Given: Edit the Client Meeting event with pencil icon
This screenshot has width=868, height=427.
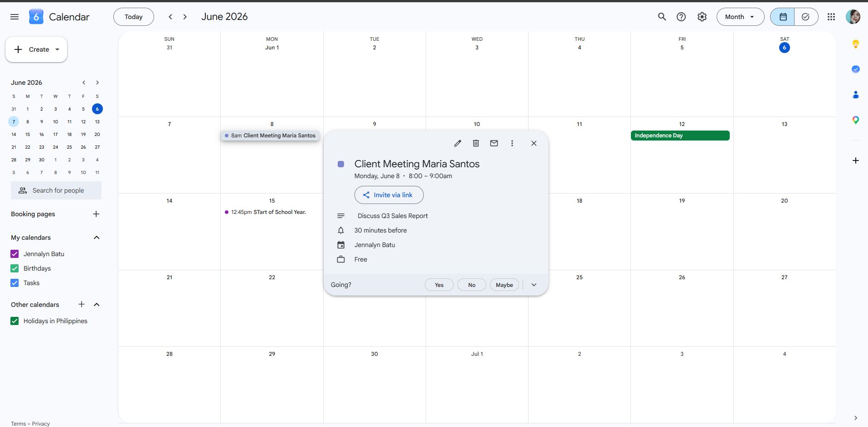Looking at the screenshot, I should 458,143.
